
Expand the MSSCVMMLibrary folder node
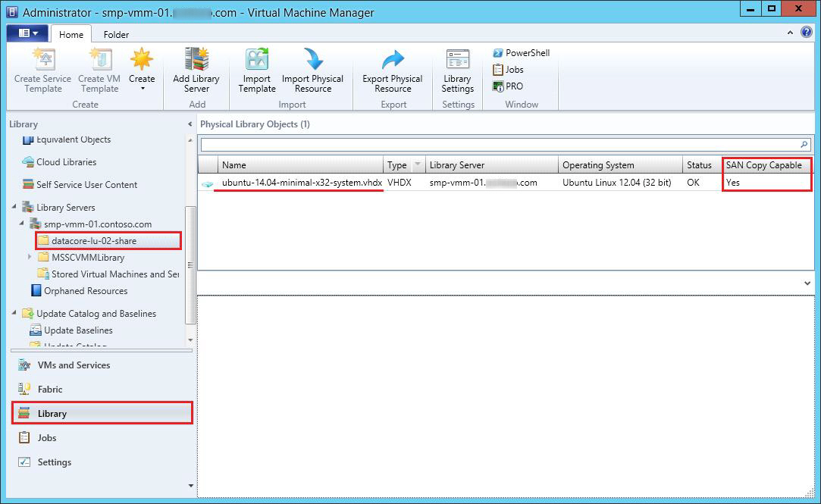pyautogui.click(x=30, y=258)
